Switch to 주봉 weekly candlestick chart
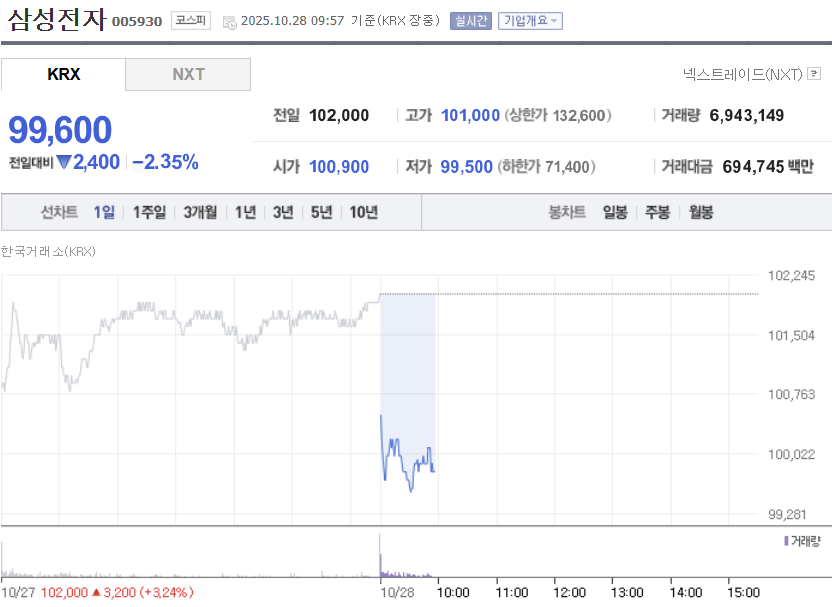The width and height of the screenshot is (832, 607). [x=657, y=212]
